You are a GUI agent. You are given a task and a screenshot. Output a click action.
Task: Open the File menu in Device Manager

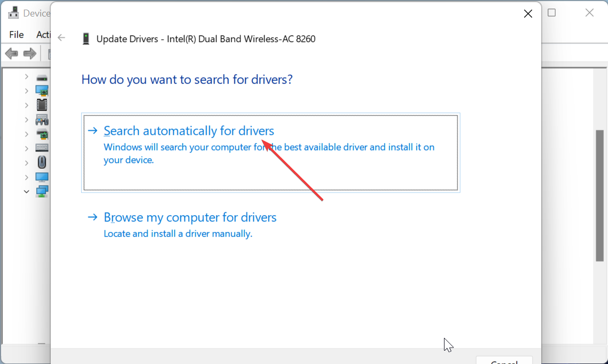click(x=16, y=35)
